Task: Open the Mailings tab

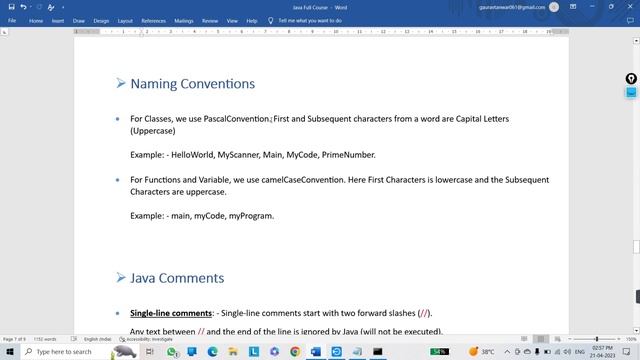Action: [x=184, y=20]
